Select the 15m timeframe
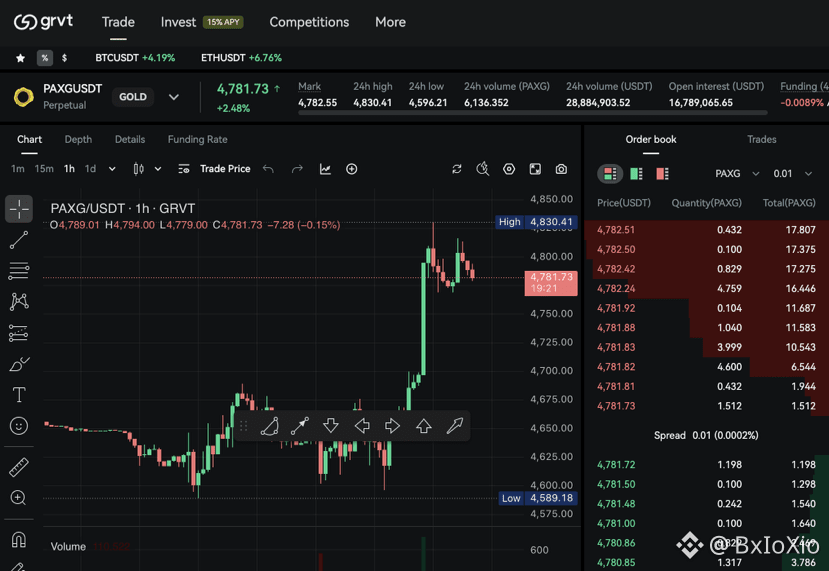829x571 pixels. point(44,169)
